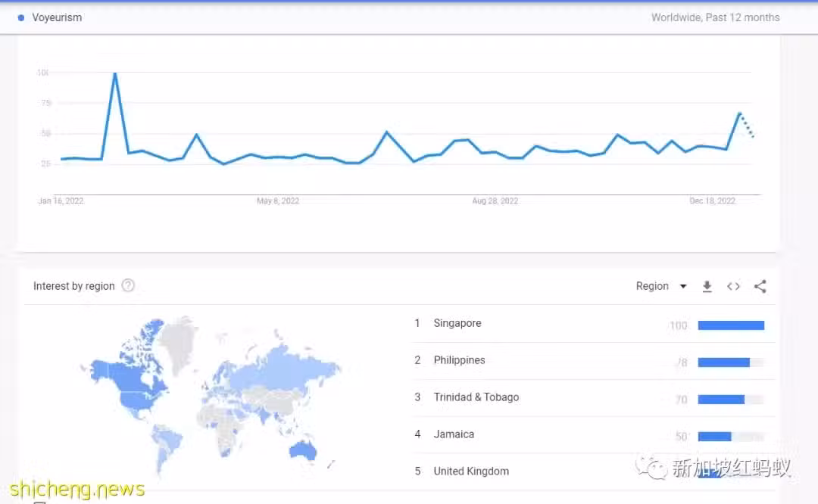The width and height of the screenshot is (818, 504).
Task: Open help icon next to Interest by region
Action: click(x=128, y=285)
